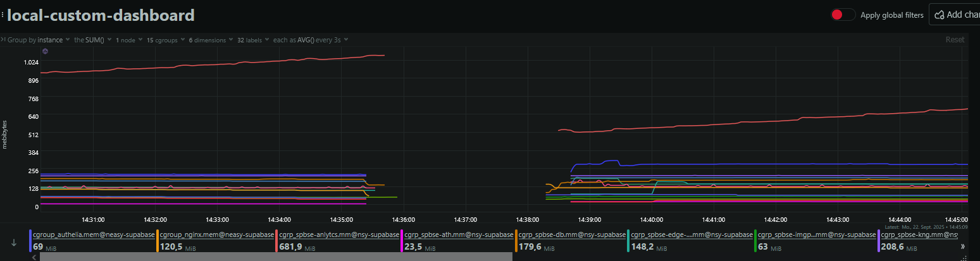Click the collapse filter bar icon before 'Group by'
This screenshot has height=261, width=980.
tap(3, 39)
